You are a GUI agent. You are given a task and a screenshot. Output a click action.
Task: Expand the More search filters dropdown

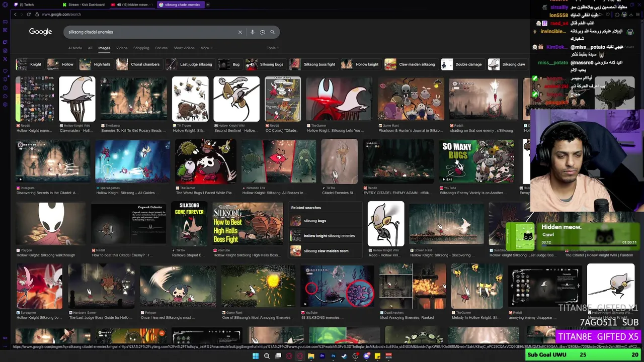click(206, 48)
